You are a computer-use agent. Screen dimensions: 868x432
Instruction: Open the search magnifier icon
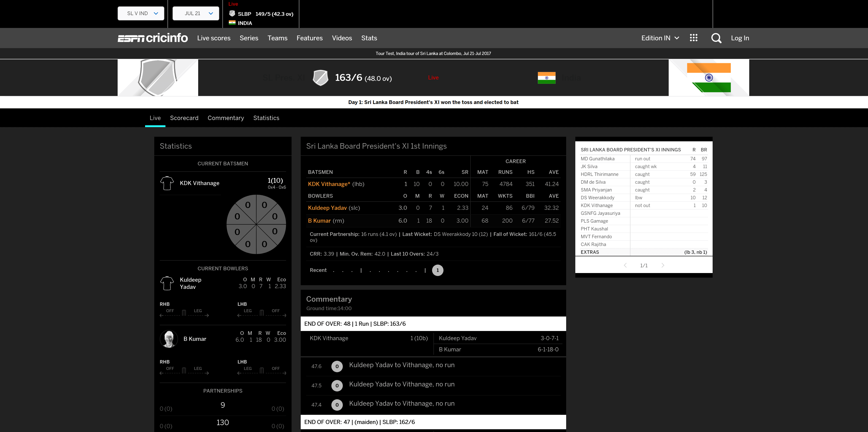tap(716, 38)
